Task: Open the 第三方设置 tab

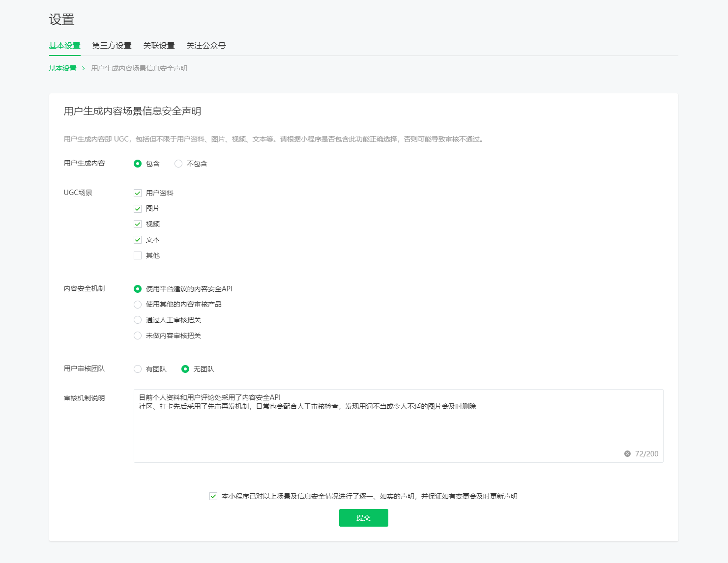Action: pos(112,46)
